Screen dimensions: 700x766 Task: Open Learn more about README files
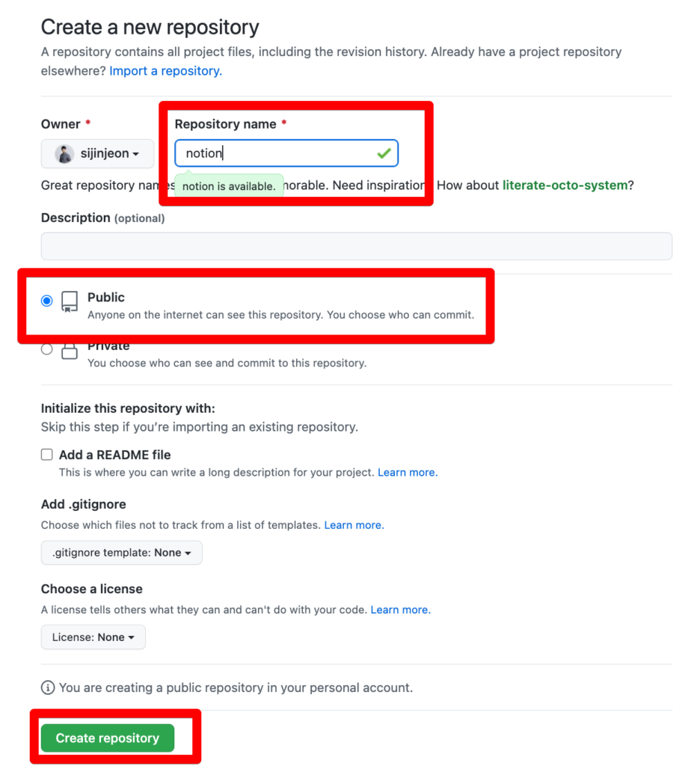click(407, 473)
